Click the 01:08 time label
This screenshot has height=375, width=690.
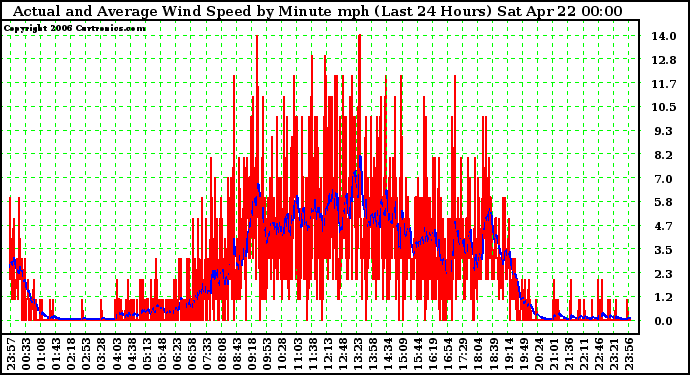click(41, 353)
